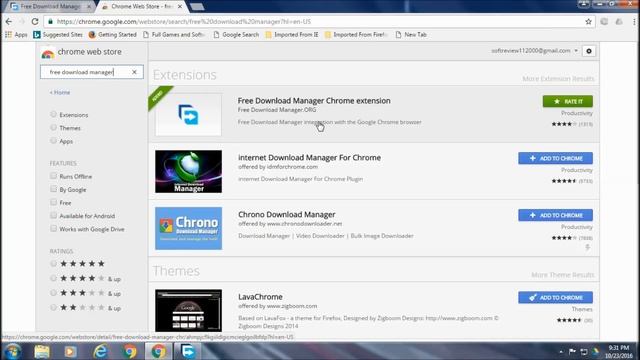Open Chrono Download Manager thumbnail

[188, 228]
